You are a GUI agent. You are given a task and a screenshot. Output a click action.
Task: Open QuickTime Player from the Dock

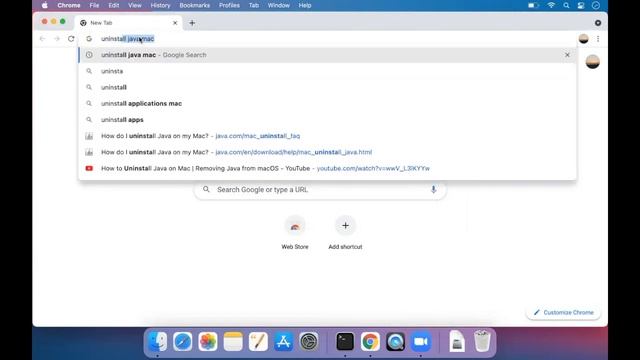point(396,341)
